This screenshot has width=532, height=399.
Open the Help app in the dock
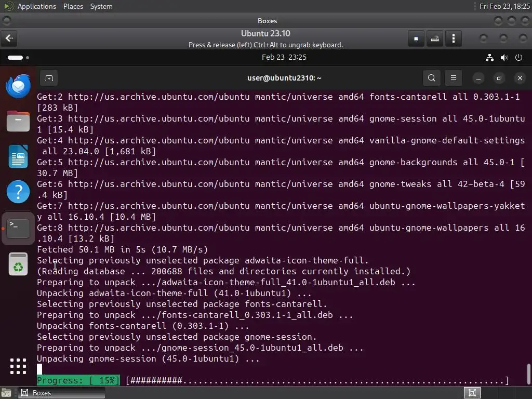point(18,192)
